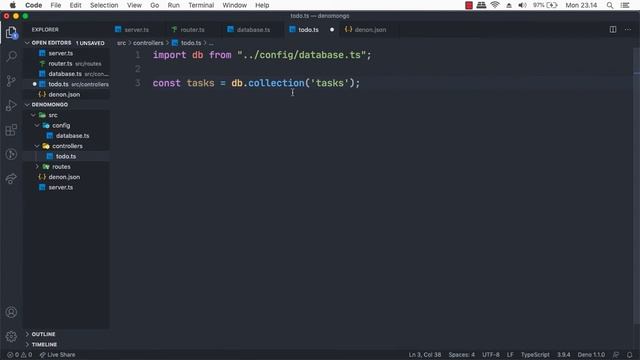
Task: Place cursor on import line 1 code
Action: click(262, 55)
